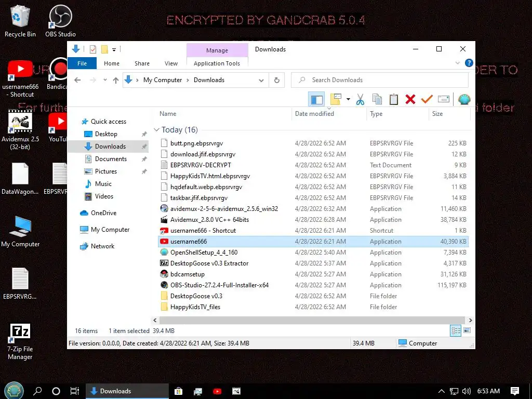
Task: Click 7-Zip File Manager desktop icon
Action: click(x=20, y=342)
